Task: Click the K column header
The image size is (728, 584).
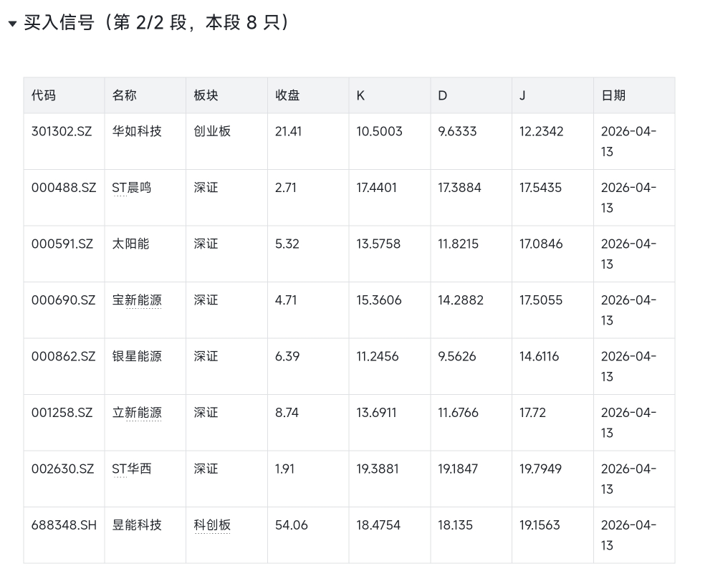Action: pyautogui.click(x=361, y=95)
